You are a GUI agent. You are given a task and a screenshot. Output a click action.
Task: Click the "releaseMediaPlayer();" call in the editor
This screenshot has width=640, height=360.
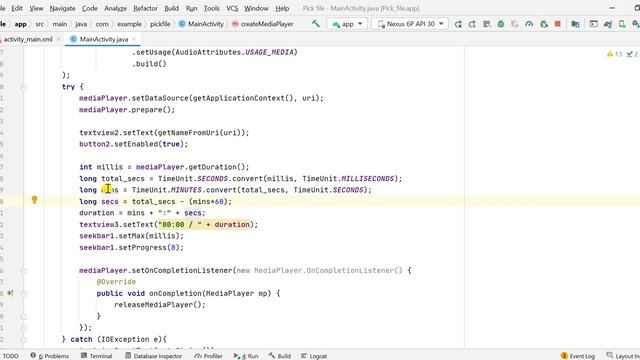coord(160,305)
